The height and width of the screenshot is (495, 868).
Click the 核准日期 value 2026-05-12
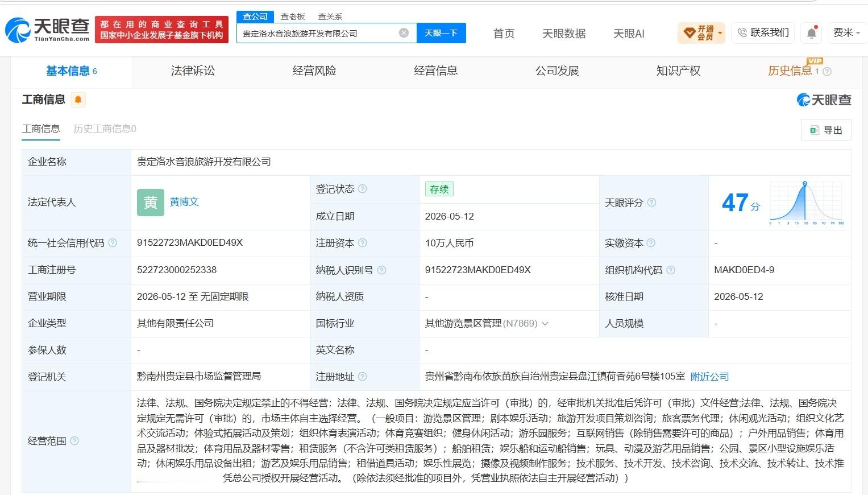pos(738,296)
